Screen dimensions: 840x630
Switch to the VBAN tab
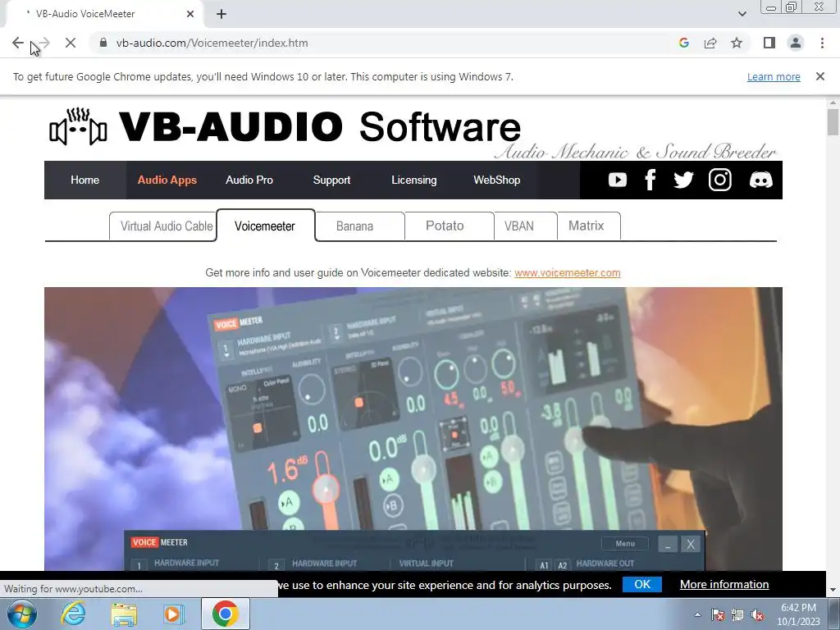tap(526, 226)
